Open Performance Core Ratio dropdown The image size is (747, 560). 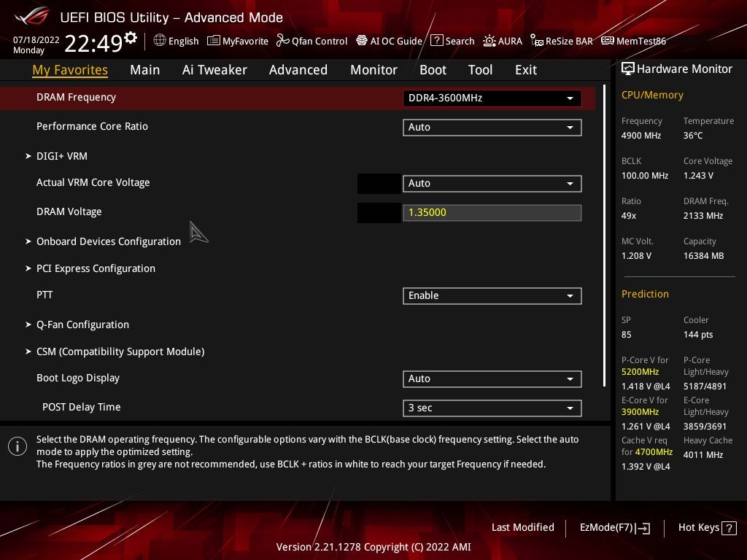492,127
